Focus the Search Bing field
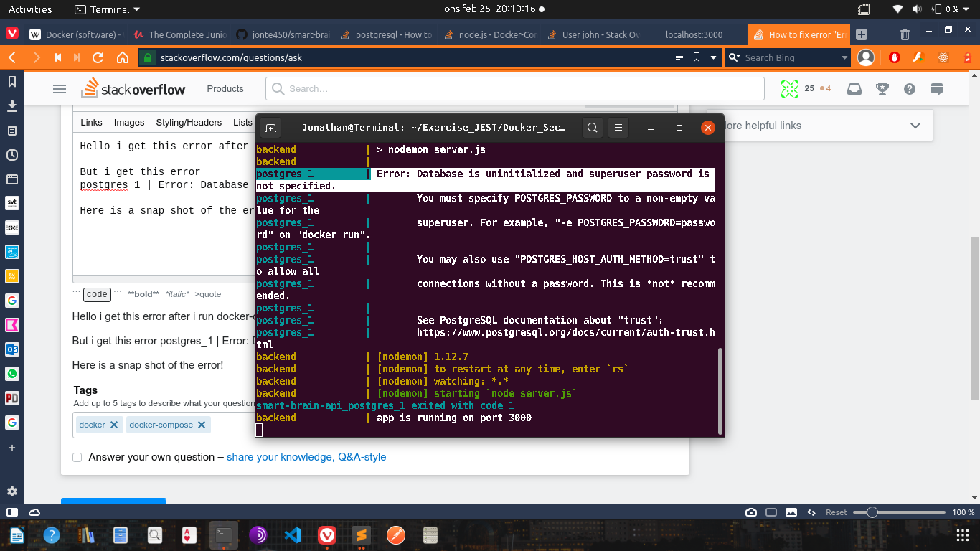This screenshot has height=551, width=980. [792, 57]
